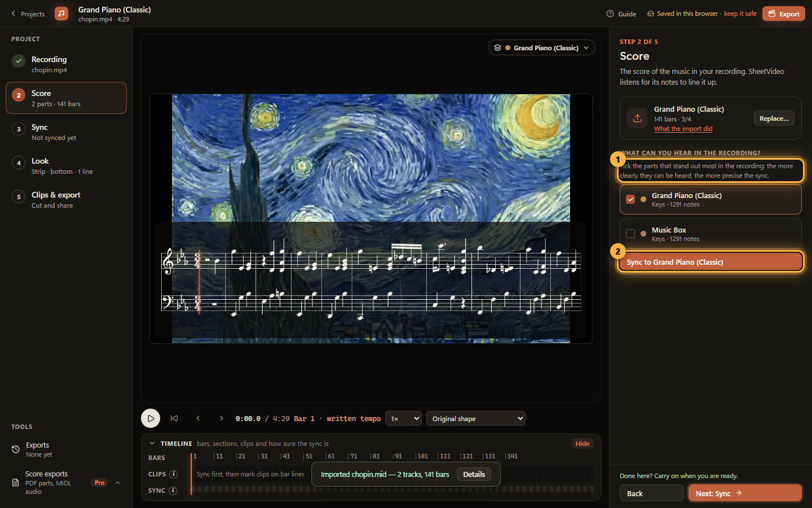Click the Score exports document icon
812x508 pixels.
click(16, 483)
